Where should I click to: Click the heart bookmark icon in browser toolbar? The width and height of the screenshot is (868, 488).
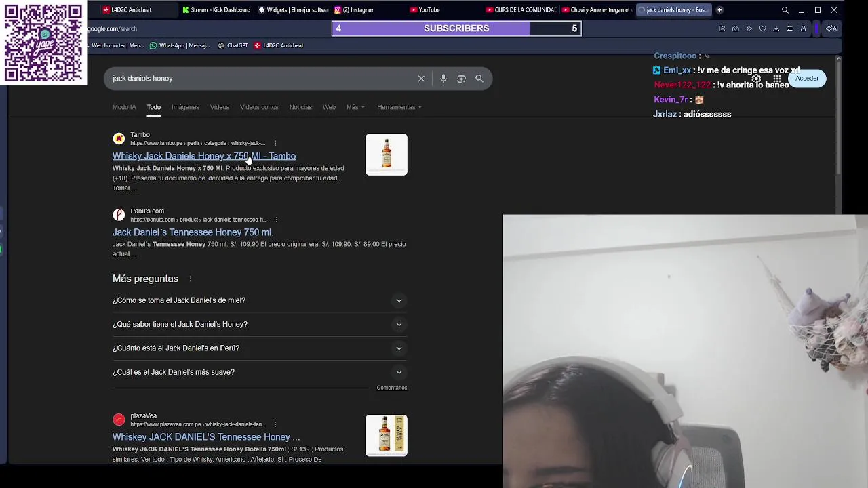coord(762,28)
